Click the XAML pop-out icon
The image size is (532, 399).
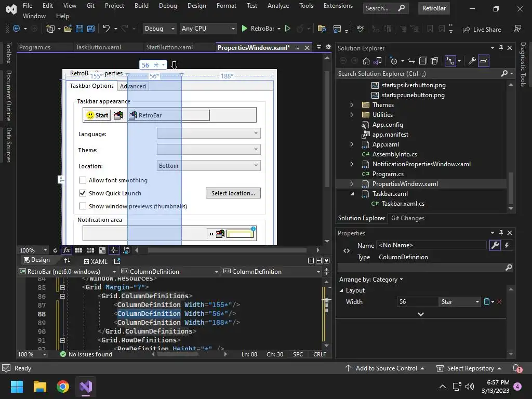117,261
